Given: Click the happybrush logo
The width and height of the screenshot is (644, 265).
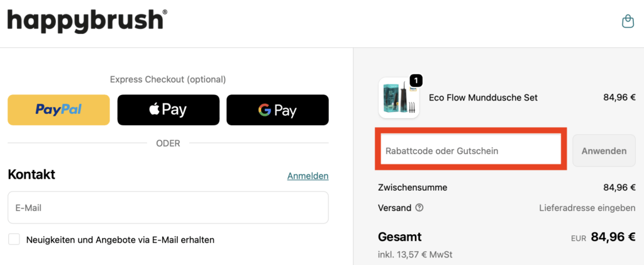Looking at the screenshot, I should pyautogui.click(x=87, y=20).
